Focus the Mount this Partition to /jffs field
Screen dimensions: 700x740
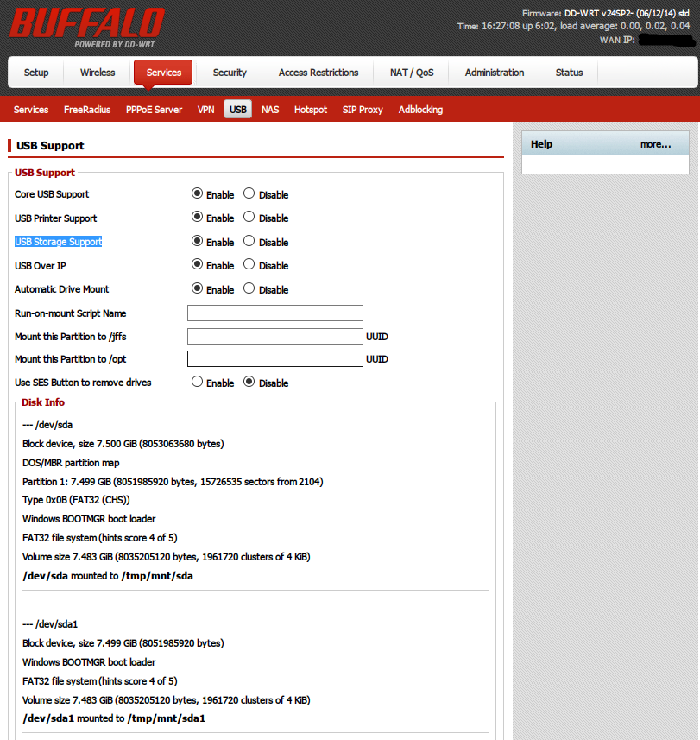click(x=274, y=337)
